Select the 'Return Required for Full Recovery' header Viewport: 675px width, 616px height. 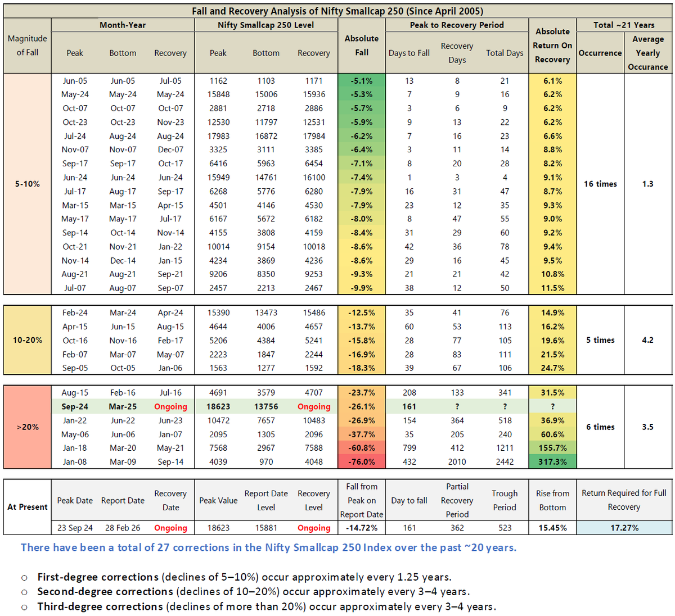coord(624,500)
